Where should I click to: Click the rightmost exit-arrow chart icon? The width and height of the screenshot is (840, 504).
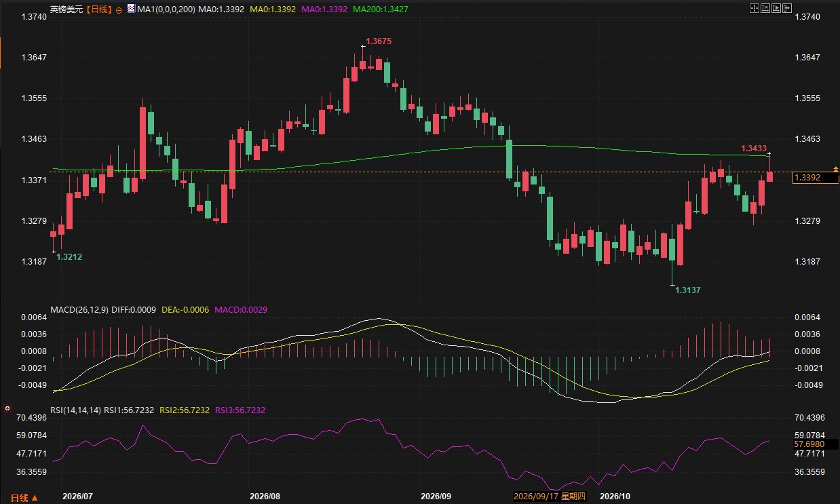tap(787, 8)
